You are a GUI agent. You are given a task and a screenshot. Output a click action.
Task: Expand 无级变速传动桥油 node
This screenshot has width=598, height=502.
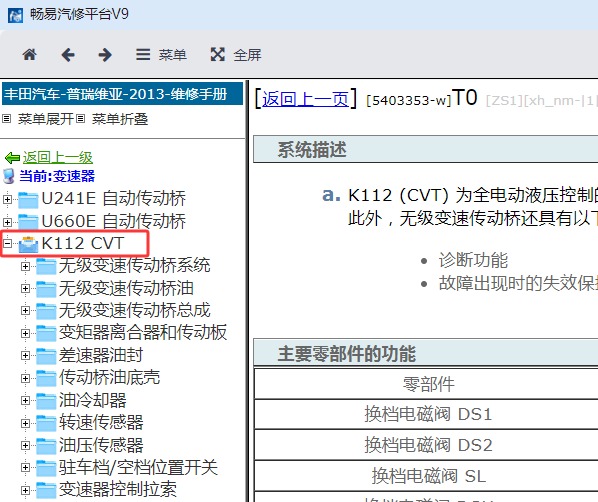(x=25, y=288)
